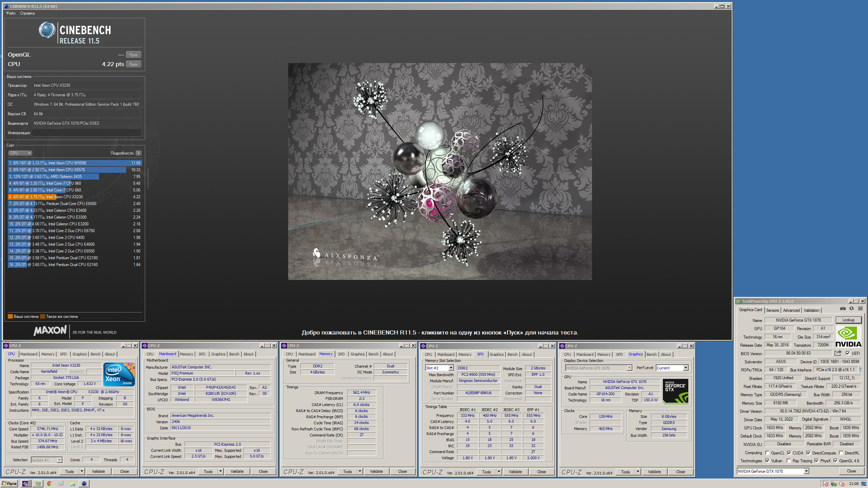868x488 pixels.
Task: Toggle the CUDA checkbox
Action: point(789,453)
